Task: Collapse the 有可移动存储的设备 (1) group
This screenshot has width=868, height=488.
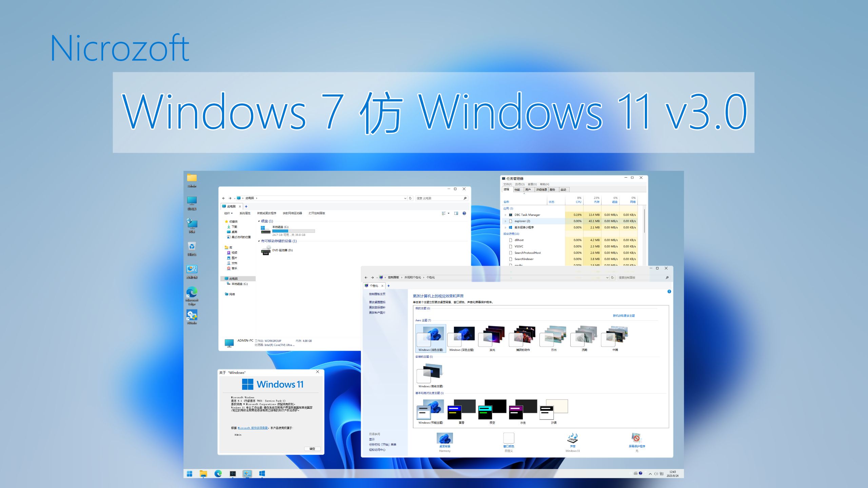Action: [x=259, y=241]
